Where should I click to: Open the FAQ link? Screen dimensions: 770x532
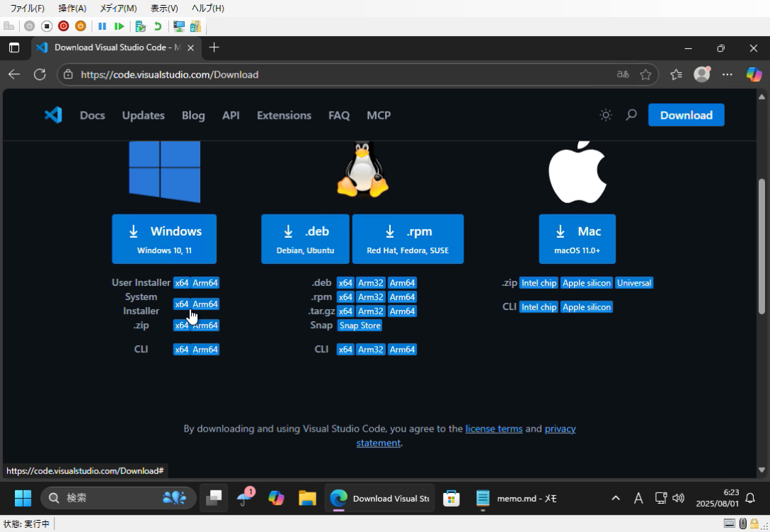click(339, 115)
